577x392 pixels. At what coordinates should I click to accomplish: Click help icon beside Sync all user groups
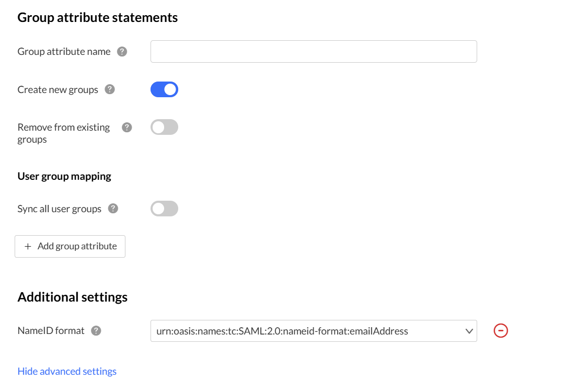tap(113, 209)
